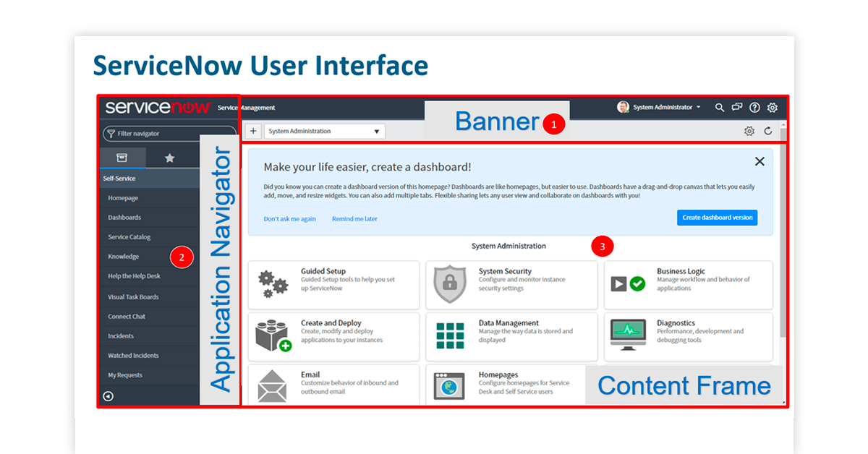Open the System Administration homepage dropdown
868x454 pixels.
point(325,131)
